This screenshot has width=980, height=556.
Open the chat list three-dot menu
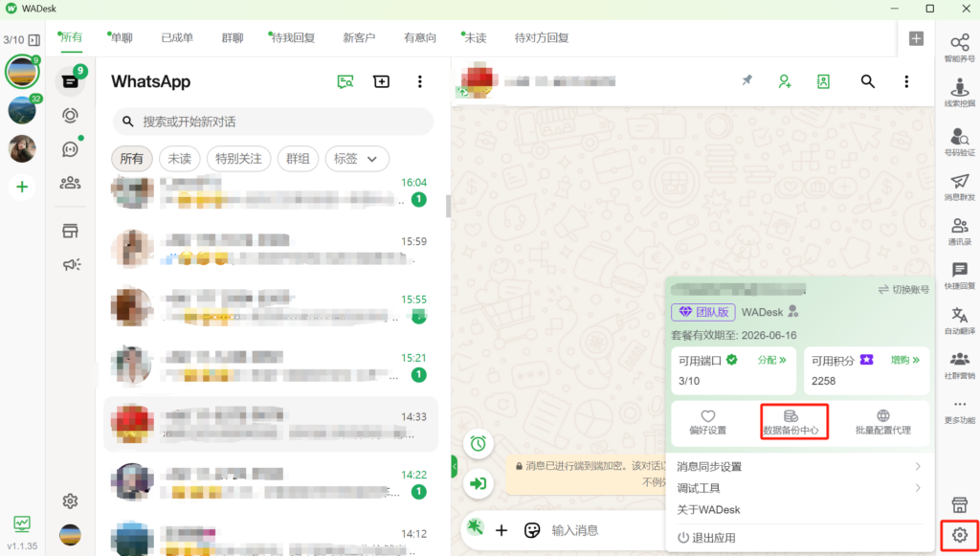(x=419, y=82)
